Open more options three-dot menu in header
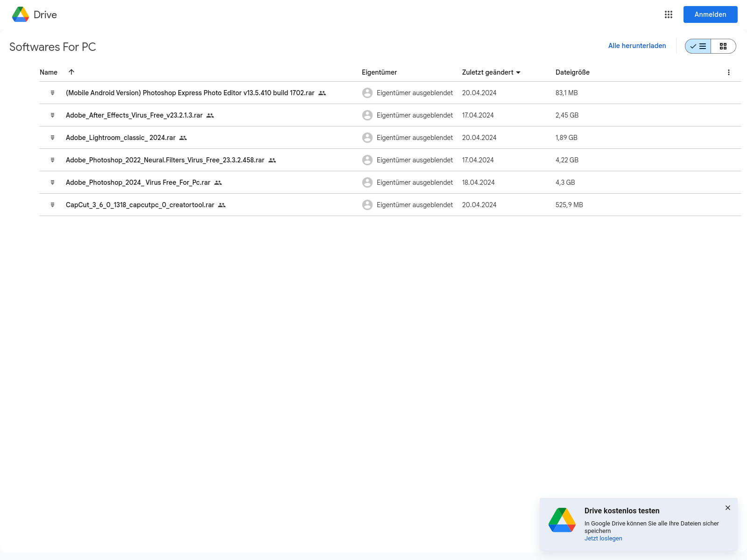The height and width of the screenshot is (560, 747). [x=729, y=72]
